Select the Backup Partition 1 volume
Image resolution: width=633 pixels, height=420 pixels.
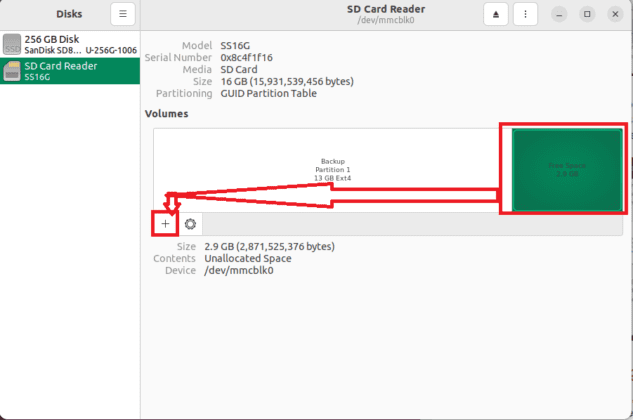(x=330, y=169)
